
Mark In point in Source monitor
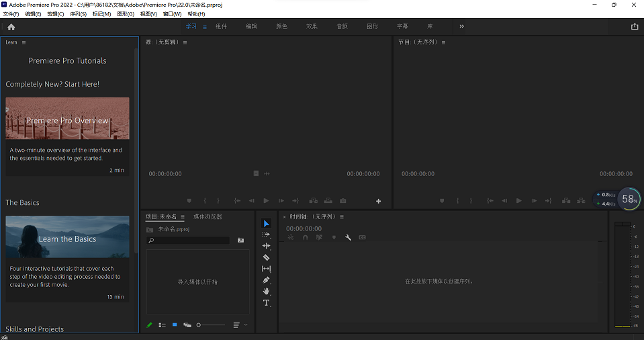[x=205, y=201]
